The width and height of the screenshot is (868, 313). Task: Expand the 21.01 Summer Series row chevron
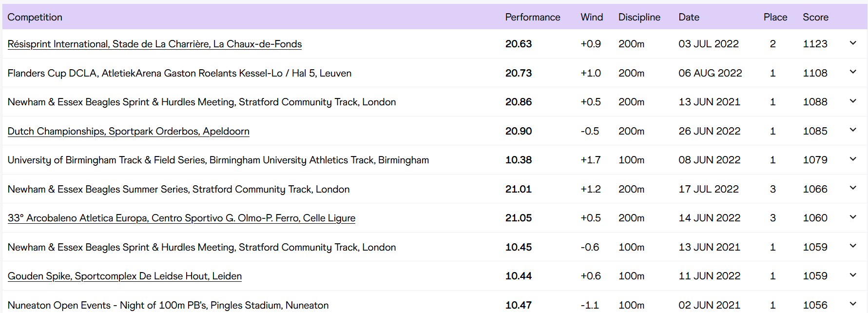[x=853, y=188]
